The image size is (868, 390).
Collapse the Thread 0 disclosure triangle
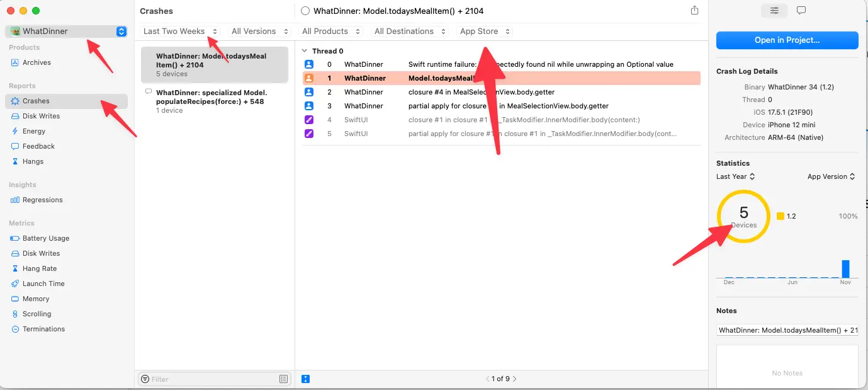coord(305,51)
